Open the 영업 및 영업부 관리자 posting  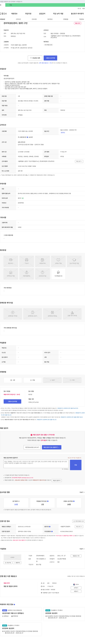[11, 586]
